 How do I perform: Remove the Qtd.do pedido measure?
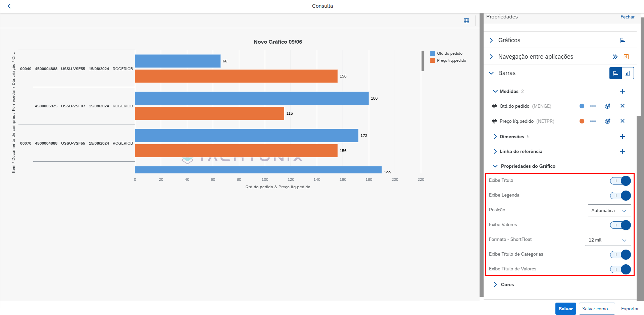pyautogui.click(x=622, y=106)
